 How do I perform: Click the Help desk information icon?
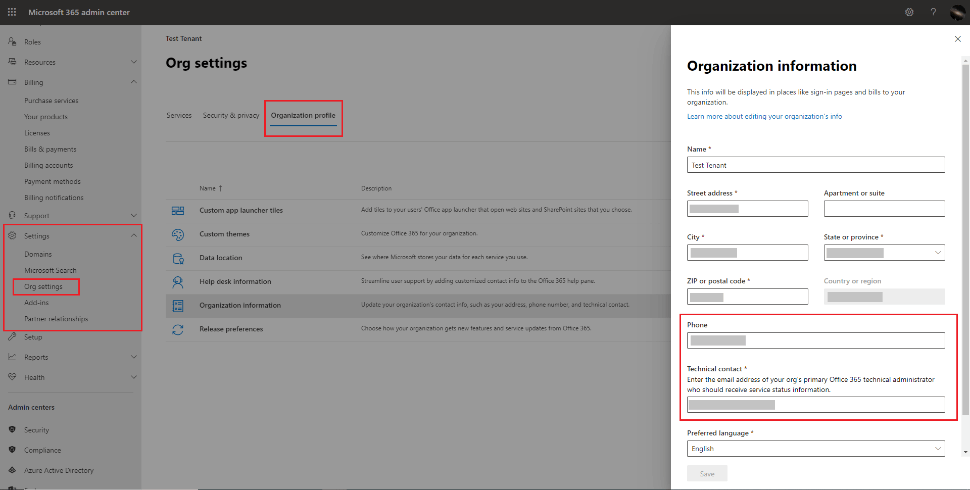pyautogui.click(x=178, y=282)
